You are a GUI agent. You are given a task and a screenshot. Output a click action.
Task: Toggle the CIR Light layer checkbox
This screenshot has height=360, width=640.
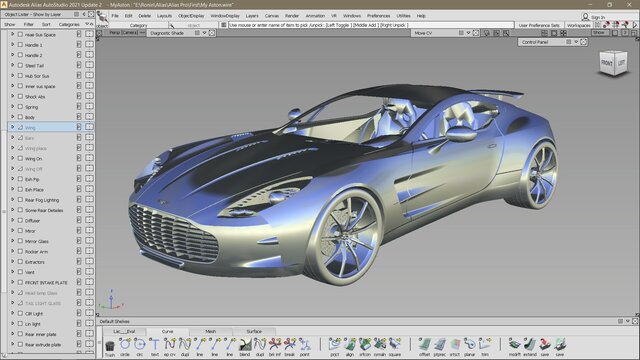(20, 313)
